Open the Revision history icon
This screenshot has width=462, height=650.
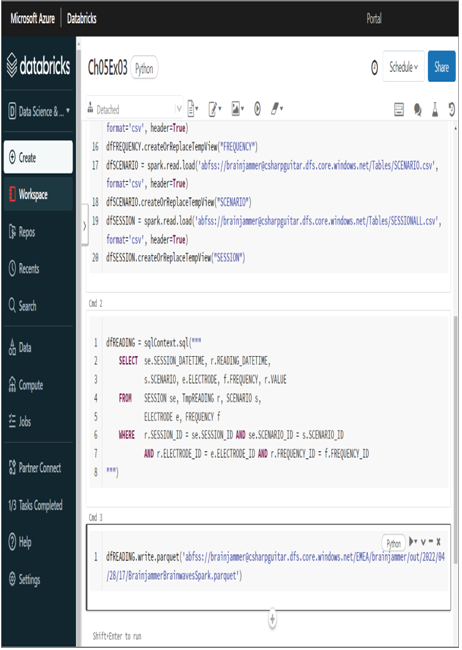coord(452,109)
